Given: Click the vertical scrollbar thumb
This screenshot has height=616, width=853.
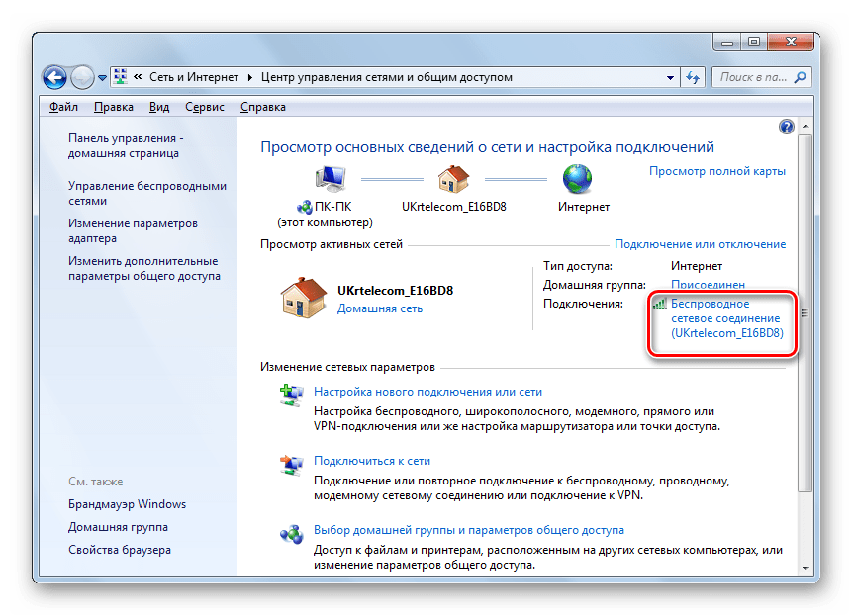Looking at the screenshot, I should (x=806, y=313).
